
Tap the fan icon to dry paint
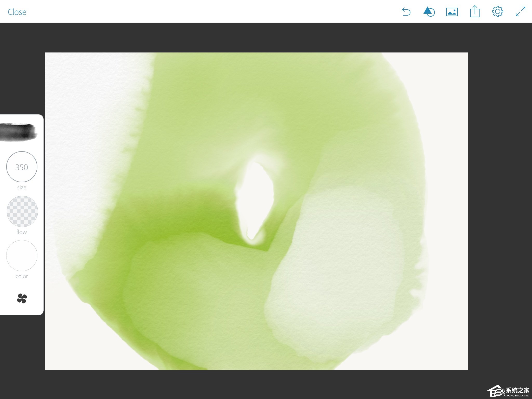click(x=22, y=298)
